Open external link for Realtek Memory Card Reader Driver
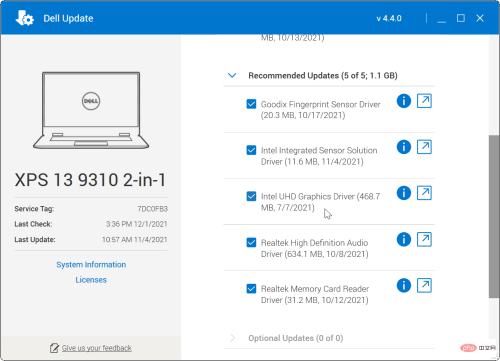500x361 pixels. (x=424, y=285)
